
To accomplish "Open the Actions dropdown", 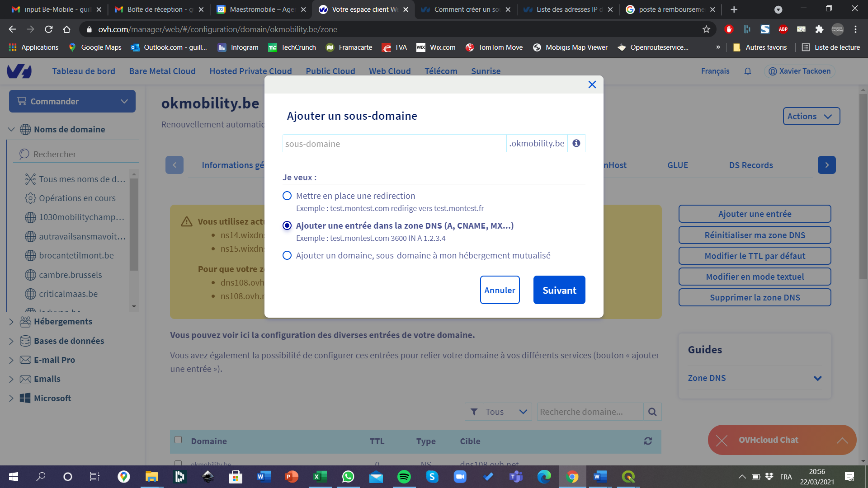I will (811, 116).
